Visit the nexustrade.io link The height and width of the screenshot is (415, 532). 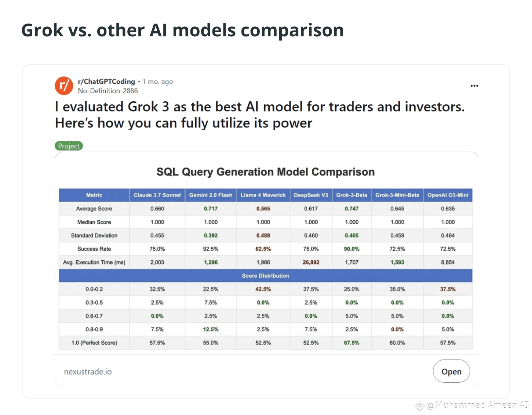coord(88,372)
